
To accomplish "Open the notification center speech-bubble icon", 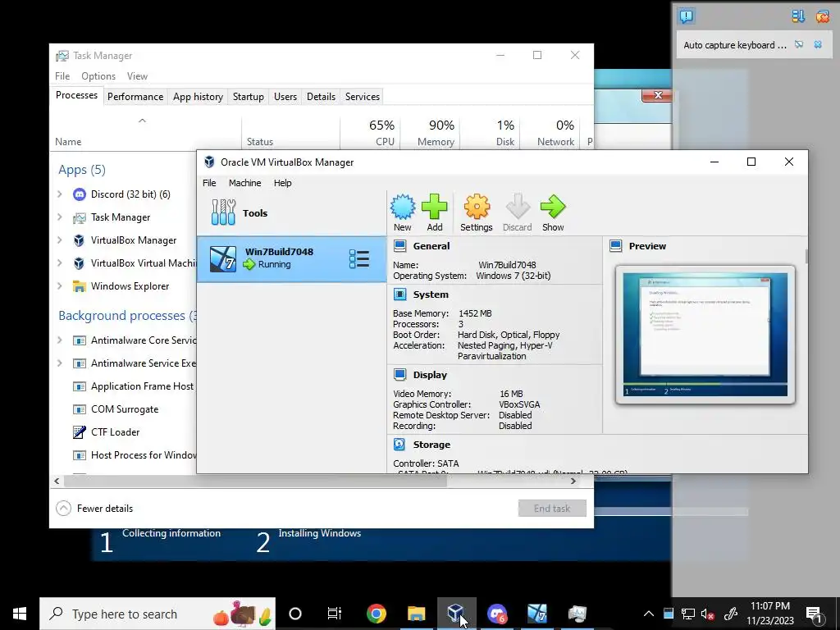I will point(686,16).
